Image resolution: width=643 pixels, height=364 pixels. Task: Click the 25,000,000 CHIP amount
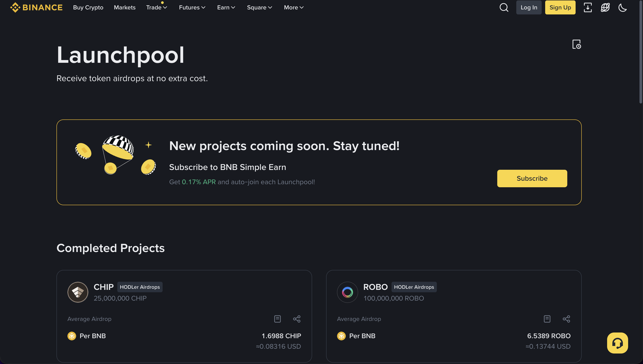tap(120, 298)
